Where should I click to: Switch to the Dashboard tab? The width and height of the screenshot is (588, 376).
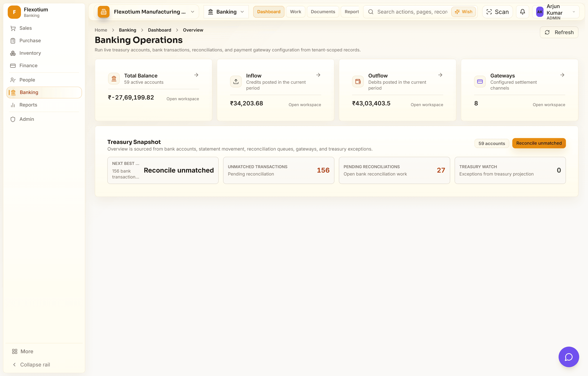coord(269,12)
